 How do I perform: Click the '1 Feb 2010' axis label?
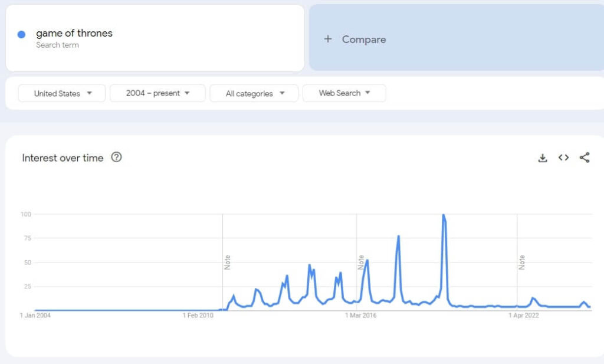click(x=198, y=316)
